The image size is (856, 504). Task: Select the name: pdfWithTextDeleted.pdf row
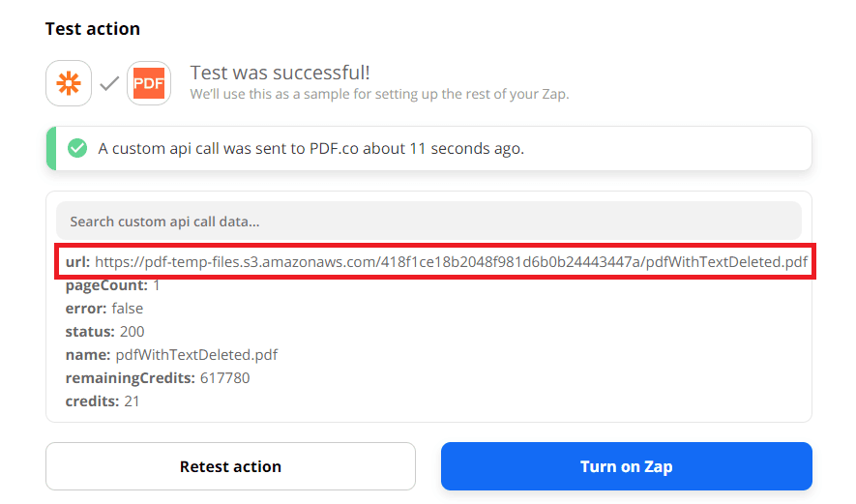(171, 355)
